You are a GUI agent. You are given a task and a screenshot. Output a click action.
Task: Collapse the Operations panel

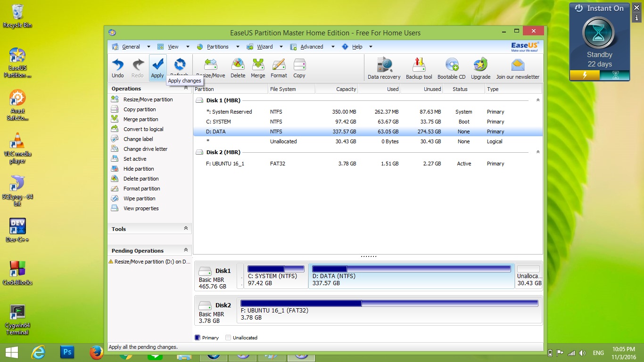(186, 88)
